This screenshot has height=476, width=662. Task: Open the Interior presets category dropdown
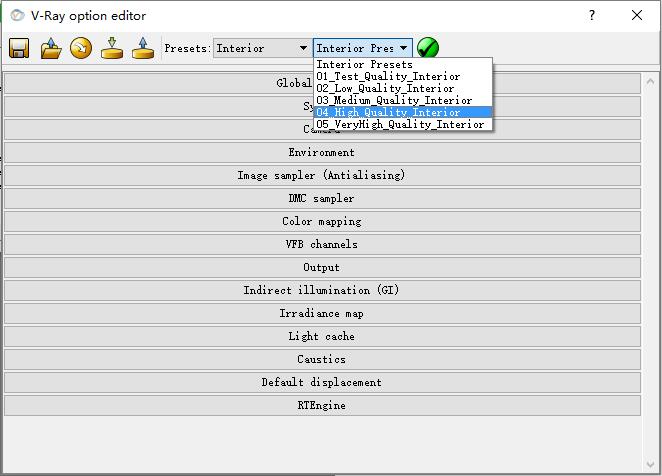click(x=262, y=48)
